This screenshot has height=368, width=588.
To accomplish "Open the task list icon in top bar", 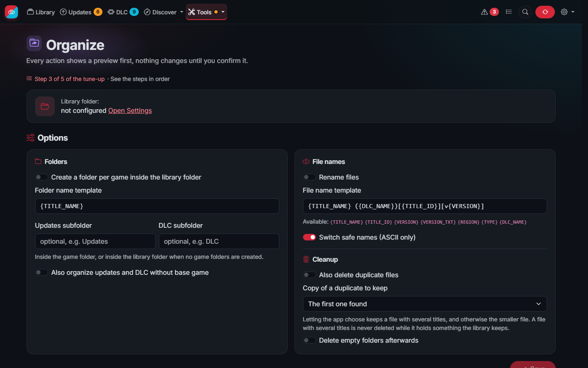I will tap(508, 12).
